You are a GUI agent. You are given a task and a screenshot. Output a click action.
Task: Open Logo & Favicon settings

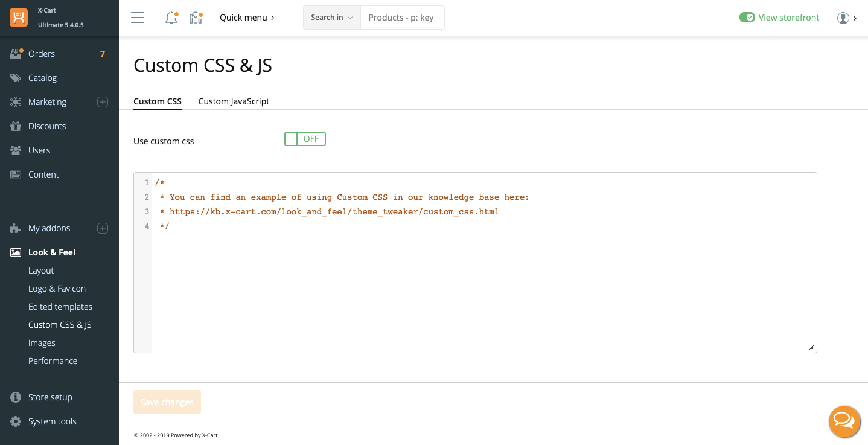tap(57, 289)
